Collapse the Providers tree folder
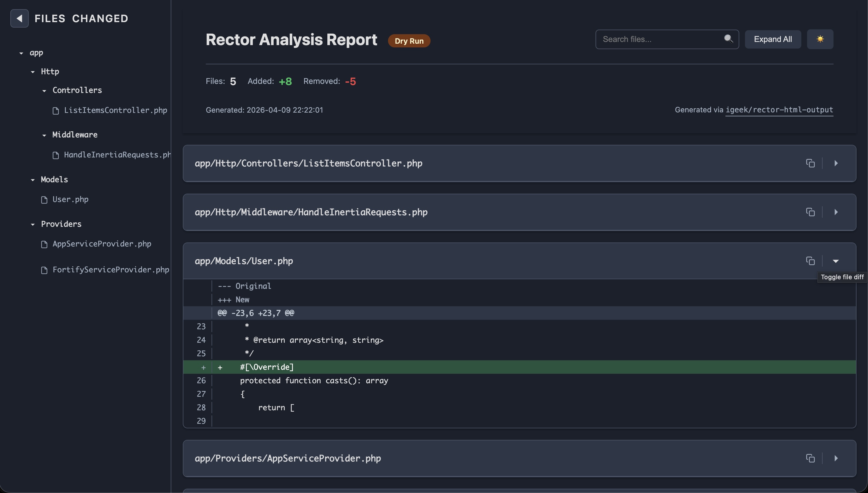 pyautogui.click(x=33, y=224)
